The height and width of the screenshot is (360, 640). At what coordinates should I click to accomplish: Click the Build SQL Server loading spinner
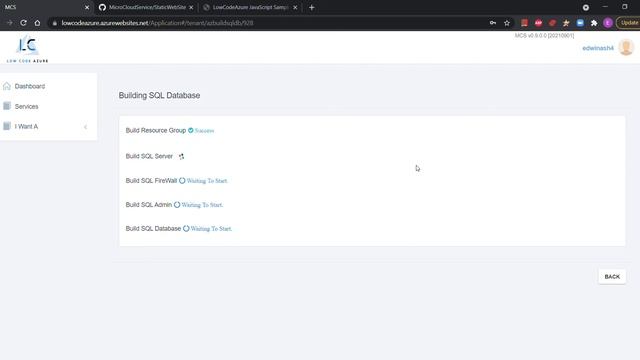181,156
